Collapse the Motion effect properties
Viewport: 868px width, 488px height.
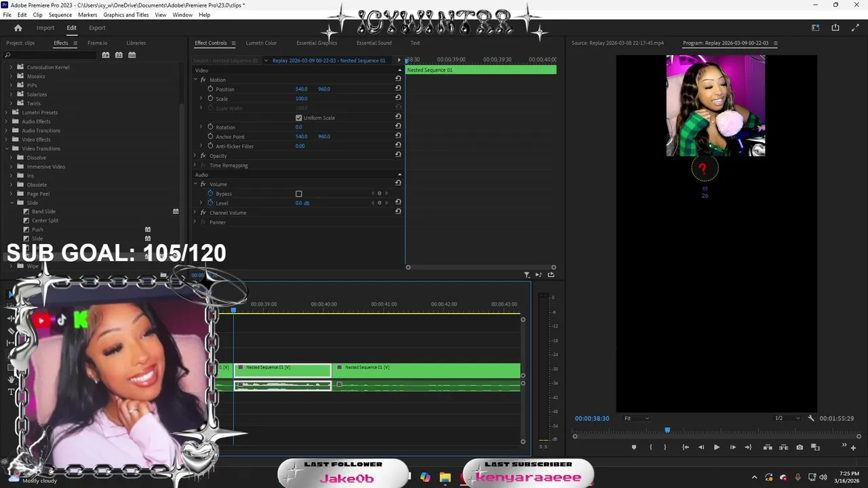195,80
